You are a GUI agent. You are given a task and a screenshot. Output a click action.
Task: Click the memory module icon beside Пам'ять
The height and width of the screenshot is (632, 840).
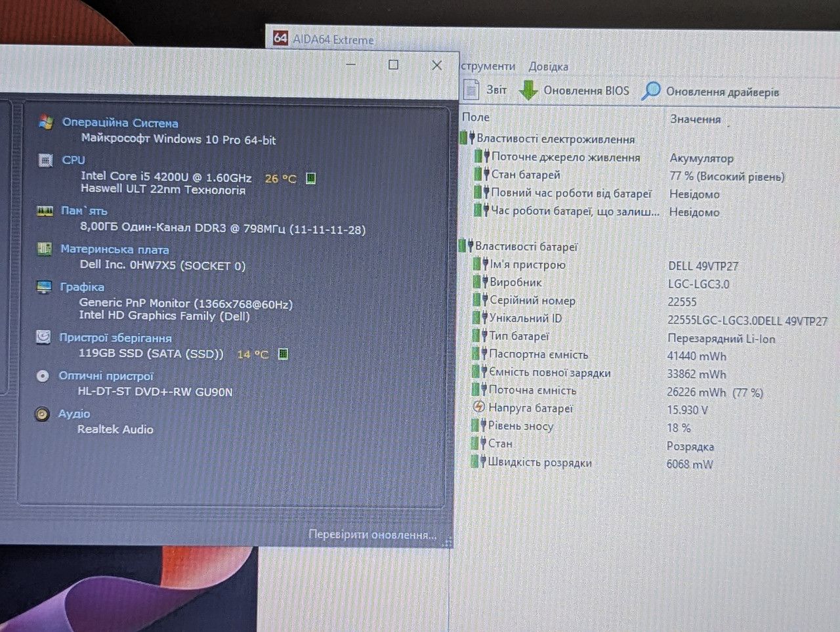click(x=45, y=211)
